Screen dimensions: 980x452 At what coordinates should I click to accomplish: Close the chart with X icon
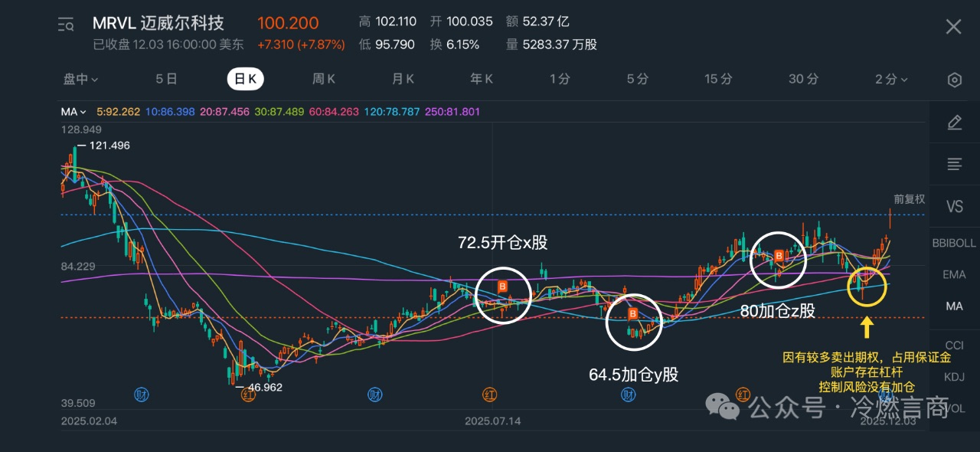tap(953, 27)
